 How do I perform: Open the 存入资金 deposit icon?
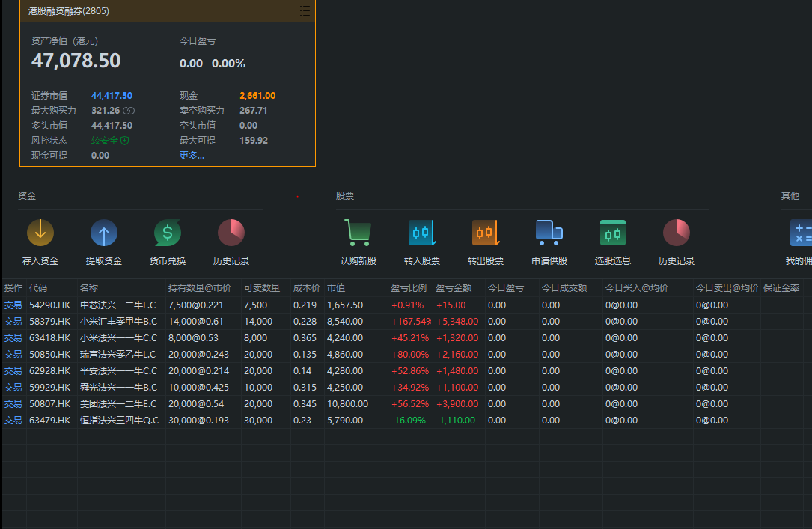point(40,233)
